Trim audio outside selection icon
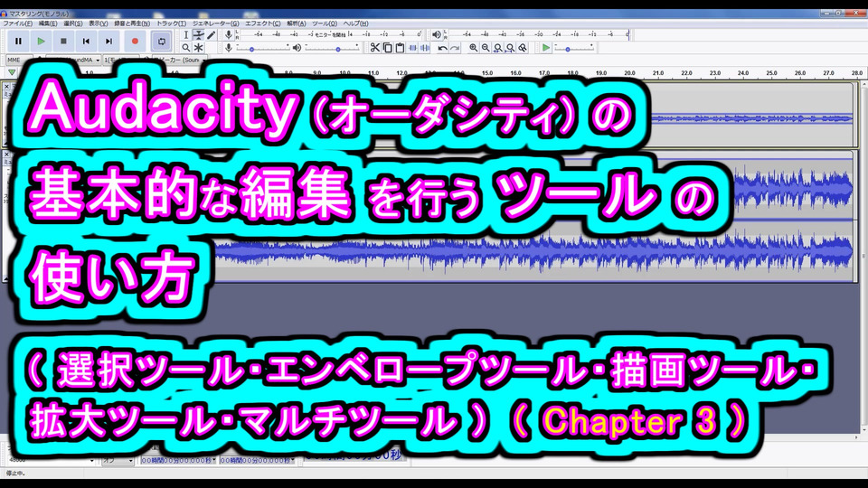The image size is (868, 488). [412, 48]
